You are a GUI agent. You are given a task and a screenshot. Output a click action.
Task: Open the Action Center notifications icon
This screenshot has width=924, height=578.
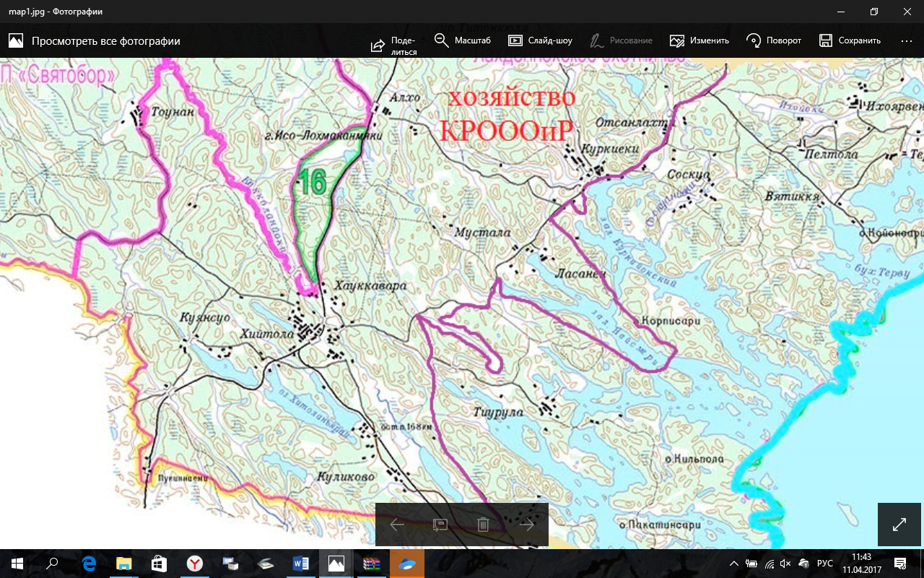coord(900,564)
